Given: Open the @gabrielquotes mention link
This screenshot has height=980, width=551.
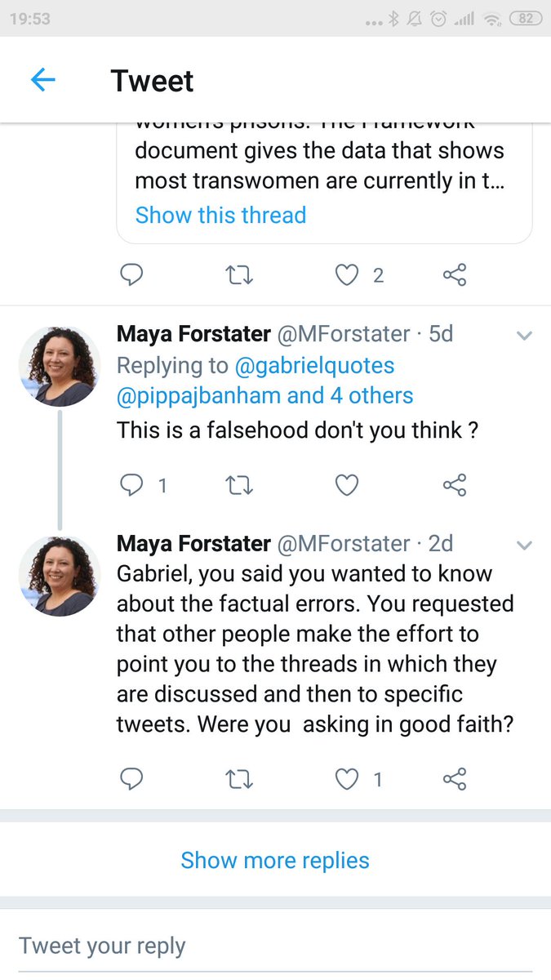Looking at the screenshot, I should pos(315,365).
